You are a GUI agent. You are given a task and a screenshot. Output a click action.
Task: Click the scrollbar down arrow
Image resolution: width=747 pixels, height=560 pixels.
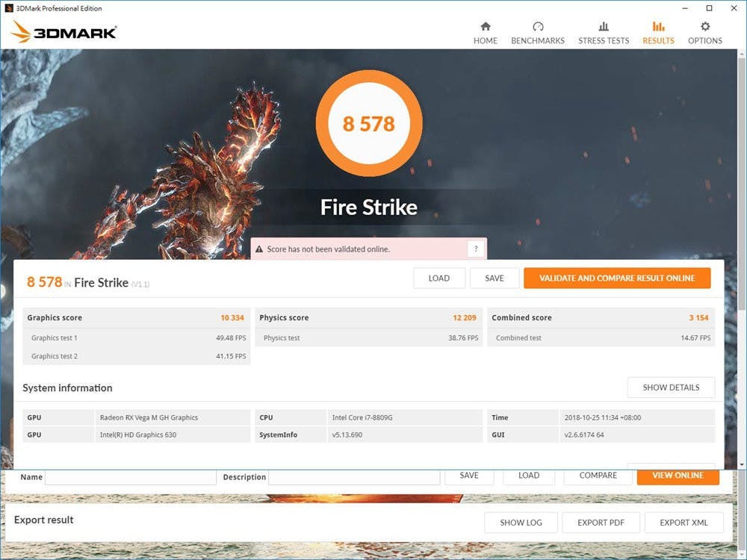click(x=742, y=464)
